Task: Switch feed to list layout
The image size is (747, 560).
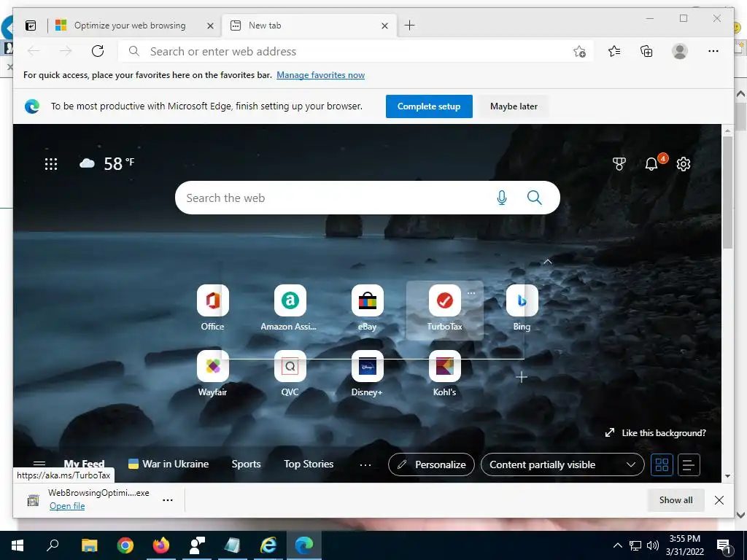Action: tap(689, 464)
